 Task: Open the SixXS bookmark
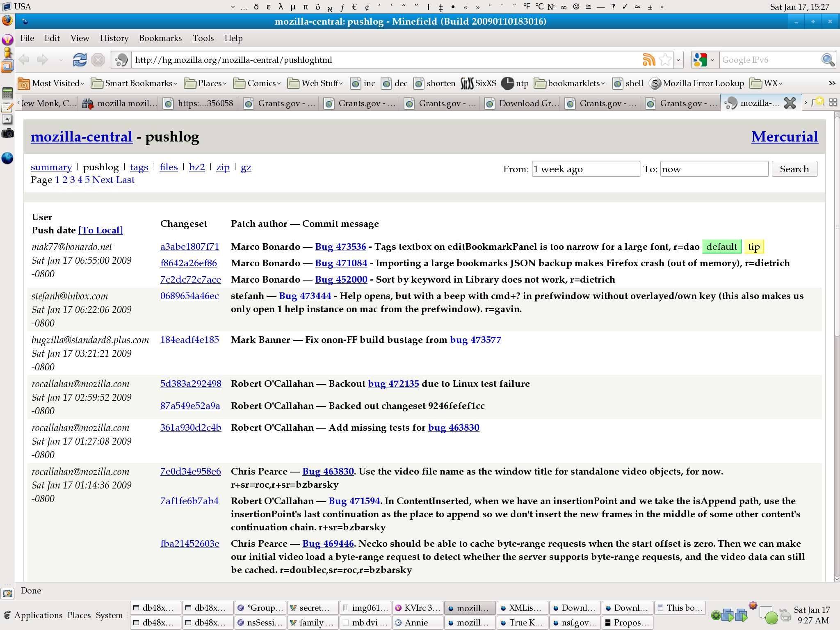tap(479, 83)
